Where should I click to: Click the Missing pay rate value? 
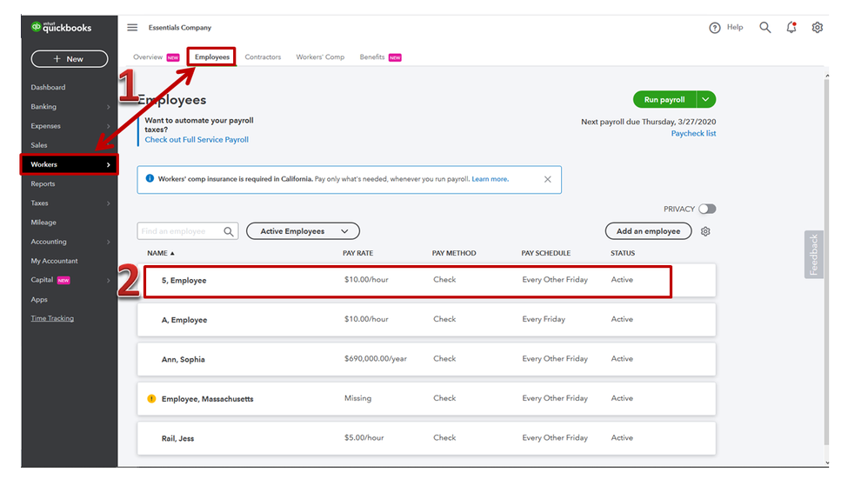[x=357, y=398]
